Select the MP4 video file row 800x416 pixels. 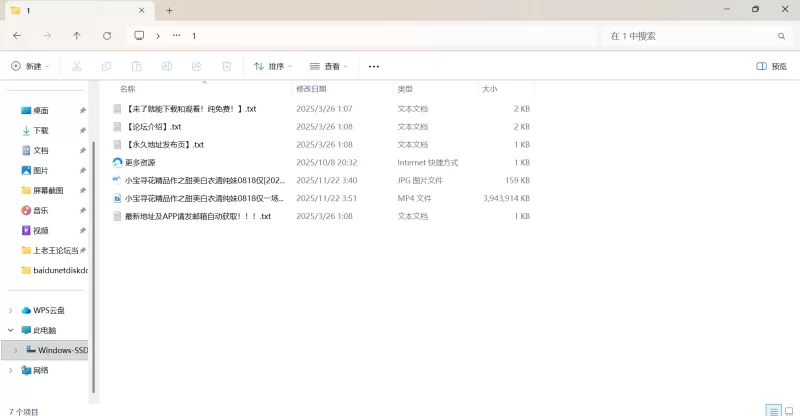pyautogui.click(x=321, y=198)
